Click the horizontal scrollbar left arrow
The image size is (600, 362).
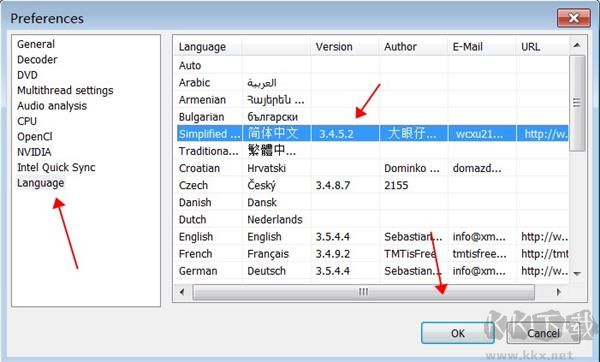click(x=183, y=292)
